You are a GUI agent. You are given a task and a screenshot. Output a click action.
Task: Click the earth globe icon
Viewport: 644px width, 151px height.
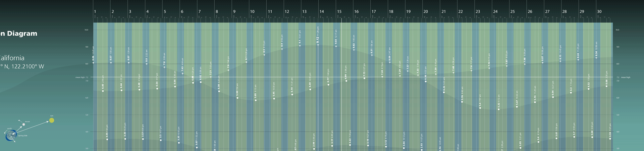coord(11,135)
